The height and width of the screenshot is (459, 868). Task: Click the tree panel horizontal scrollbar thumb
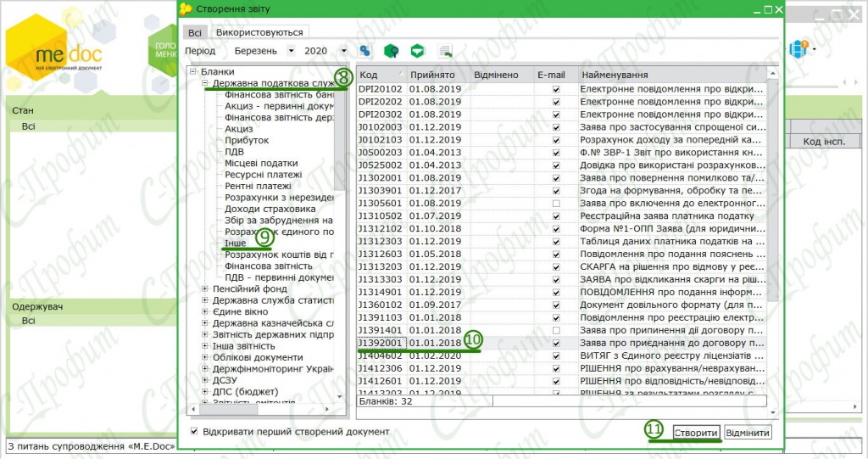click(228, 409)
